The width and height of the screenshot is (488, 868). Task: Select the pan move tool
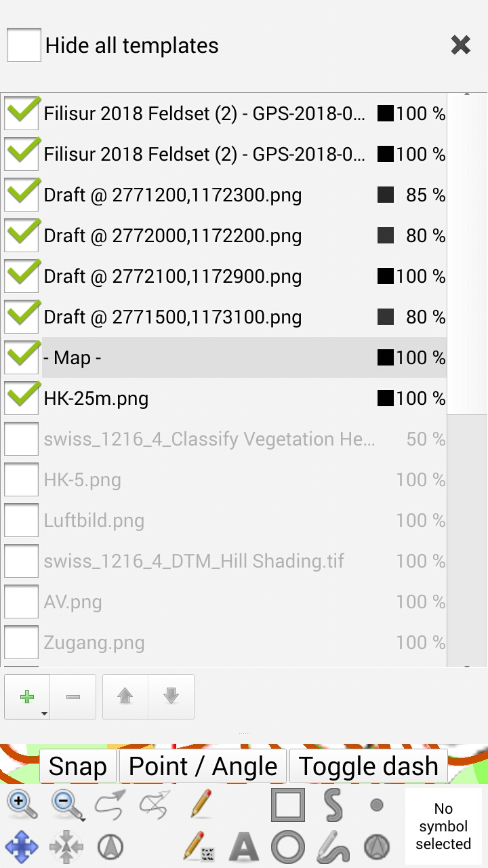[23, 846]
